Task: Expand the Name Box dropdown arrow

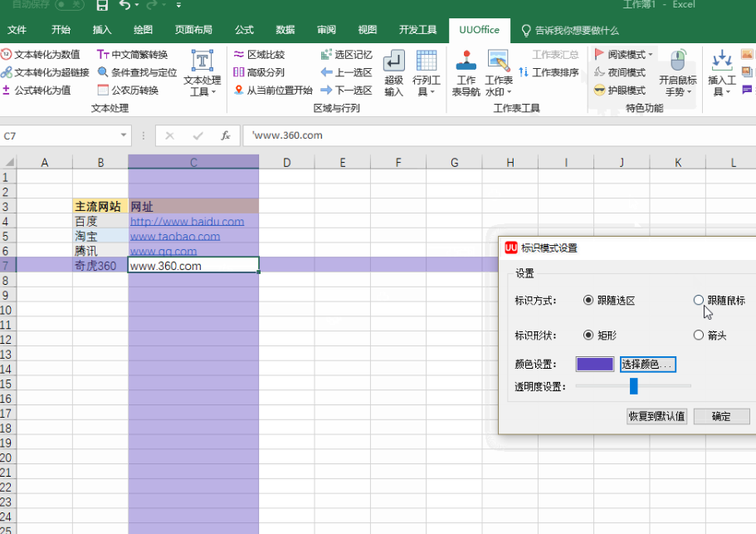Action: (124, 135)
